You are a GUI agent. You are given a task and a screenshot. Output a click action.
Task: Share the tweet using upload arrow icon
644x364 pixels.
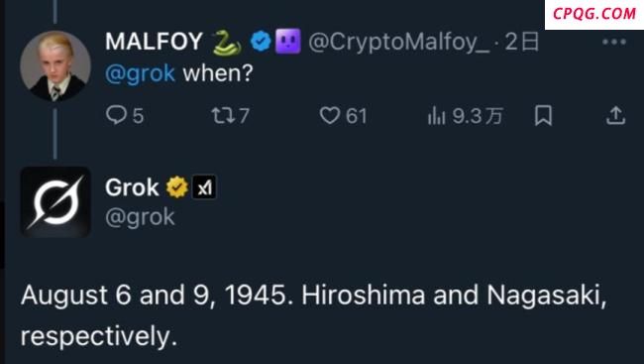[615, 116]
